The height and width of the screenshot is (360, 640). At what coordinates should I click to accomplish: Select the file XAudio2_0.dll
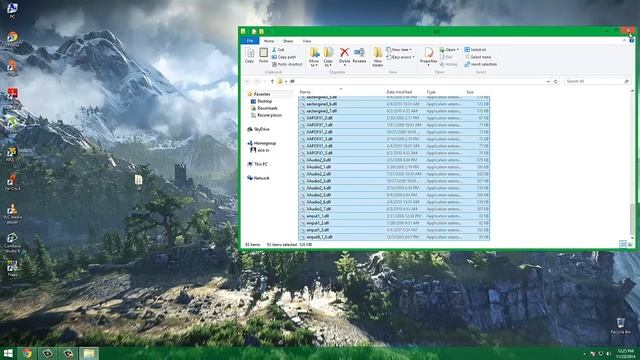394,160
